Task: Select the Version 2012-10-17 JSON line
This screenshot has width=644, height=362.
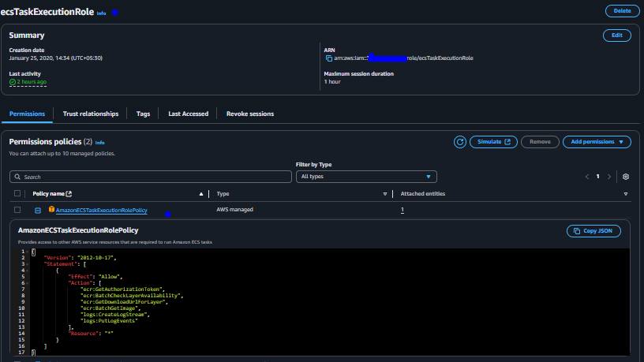Action: point(80,258)
